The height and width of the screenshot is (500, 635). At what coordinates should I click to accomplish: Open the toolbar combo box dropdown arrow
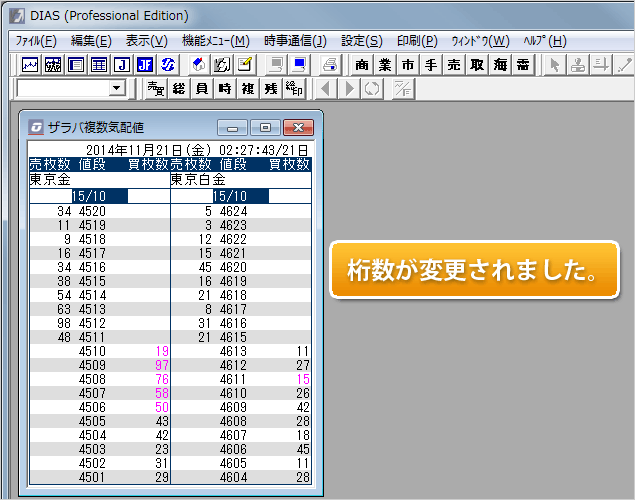tap(118, 89)
